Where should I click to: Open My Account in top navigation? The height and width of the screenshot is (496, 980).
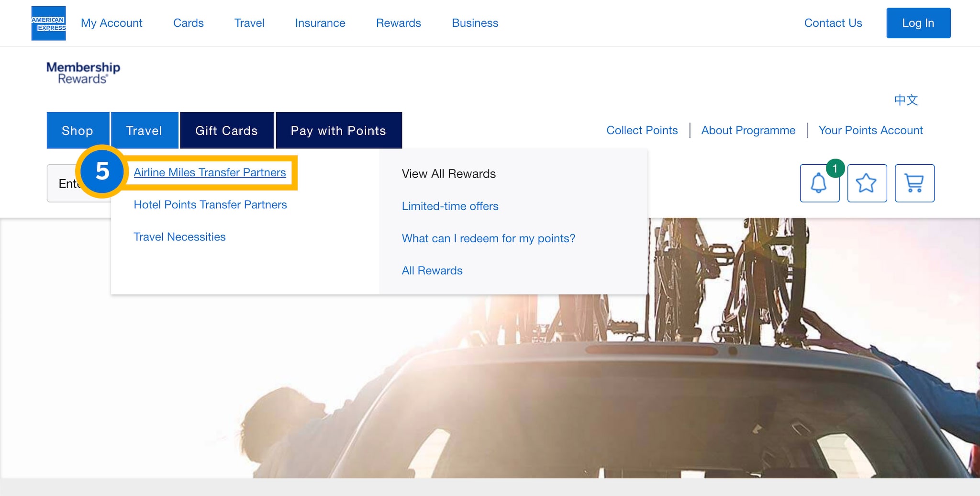click(x=111, y=23)
